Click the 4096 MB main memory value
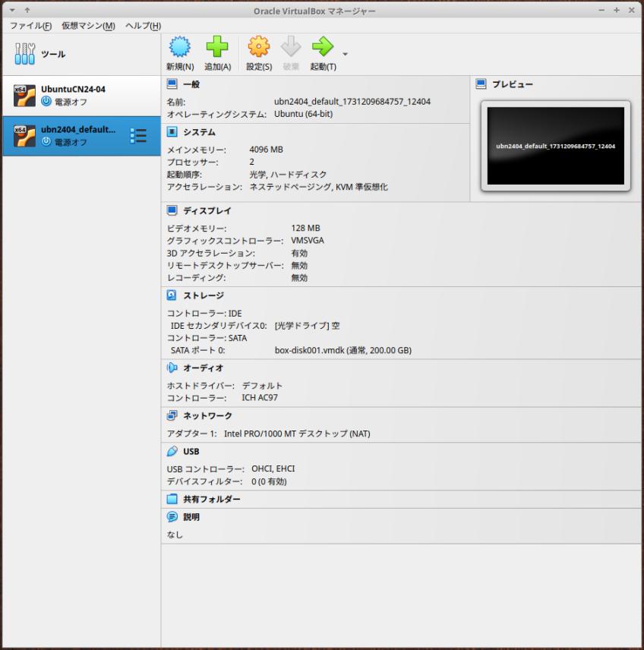The height and width of the screenshot is (650, 644). point(267,150)
